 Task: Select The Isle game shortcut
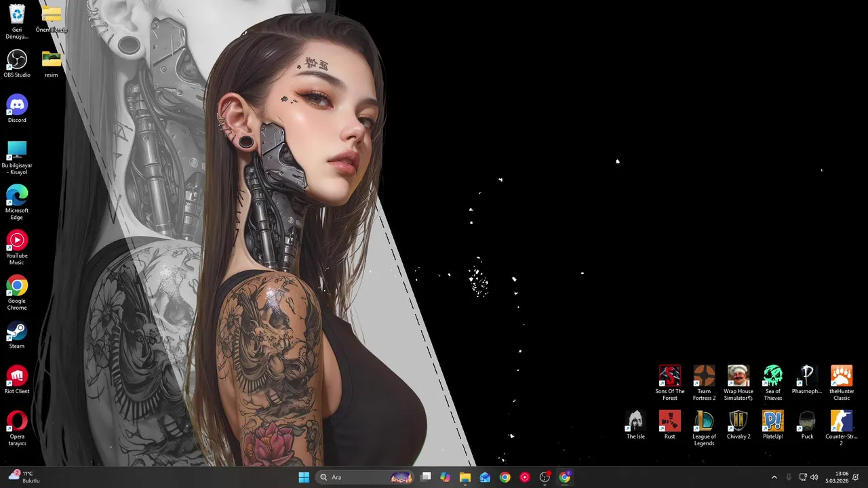[635, 425]
